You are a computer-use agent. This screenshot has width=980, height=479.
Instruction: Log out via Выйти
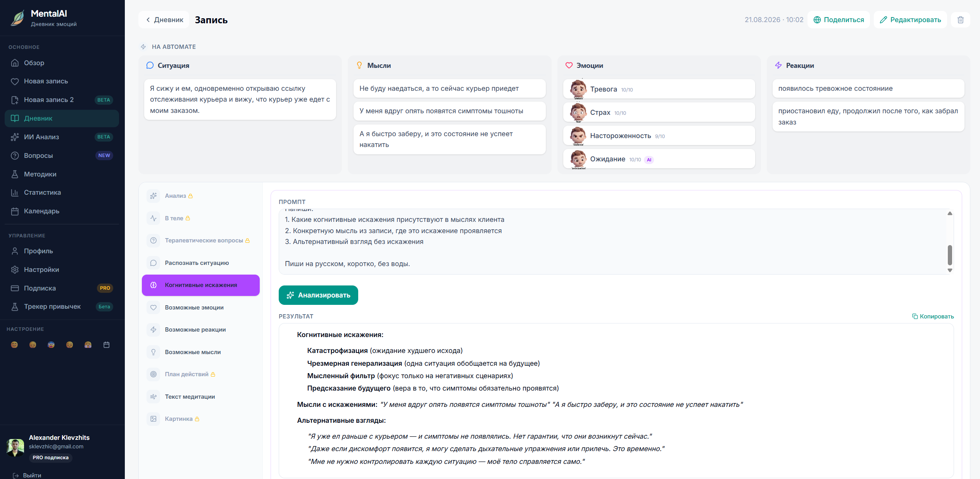click(27, 475)
